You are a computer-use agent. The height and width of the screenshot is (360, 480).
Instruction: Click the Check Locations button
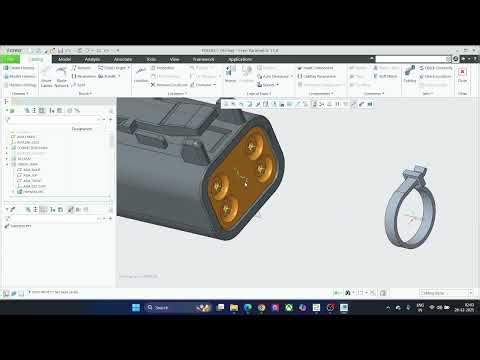435,76
